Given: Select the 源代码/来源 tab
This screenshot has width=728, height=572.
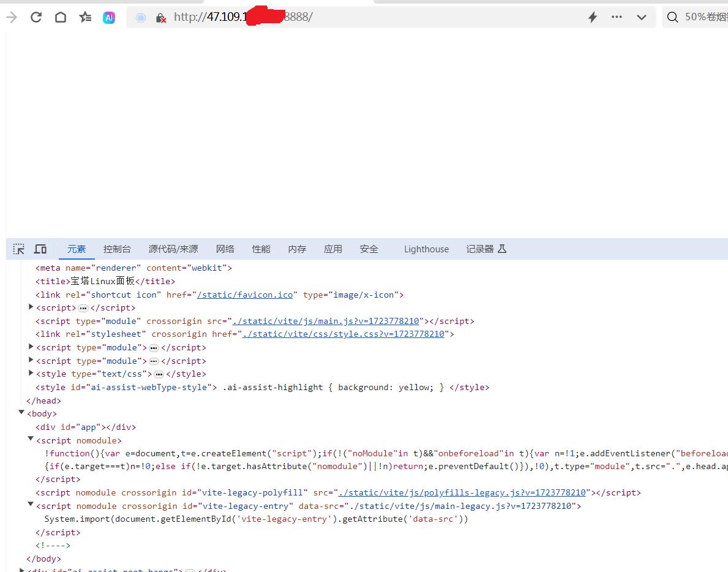Looking at the screenshot, I should (173, 249).
